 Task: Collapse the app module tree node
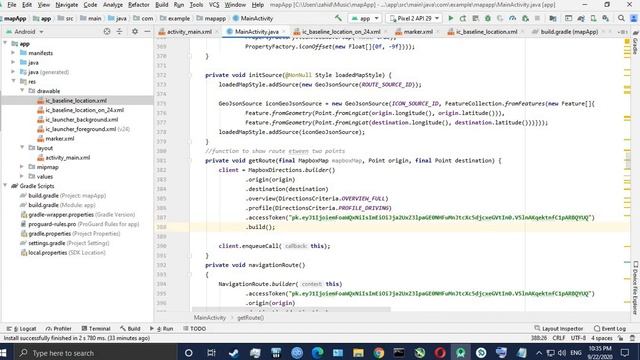click(x=5, y=43)
